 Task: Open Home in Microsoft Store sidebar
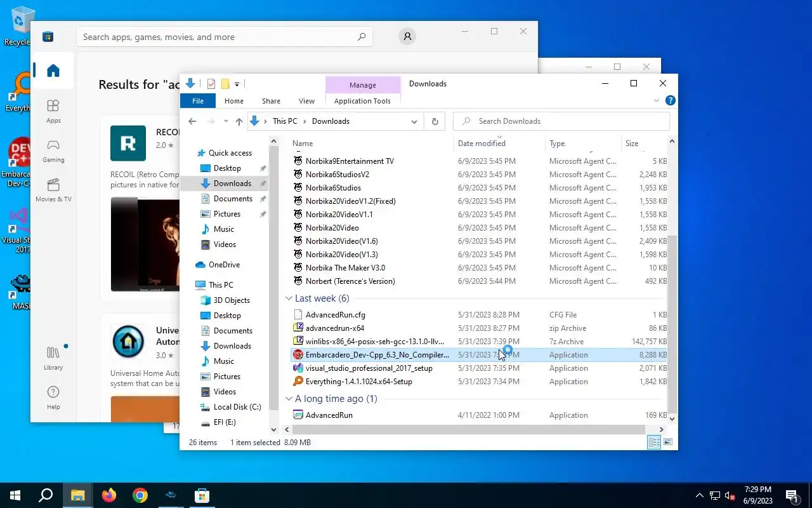(x=53, y=70)
